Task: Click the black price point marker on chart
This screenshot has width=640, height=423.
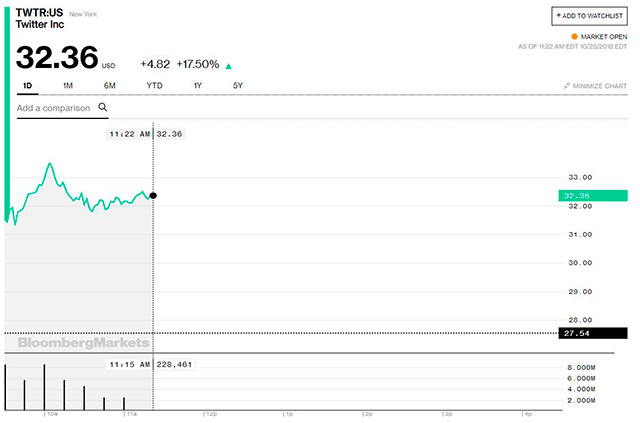Action: click(153, 196)
